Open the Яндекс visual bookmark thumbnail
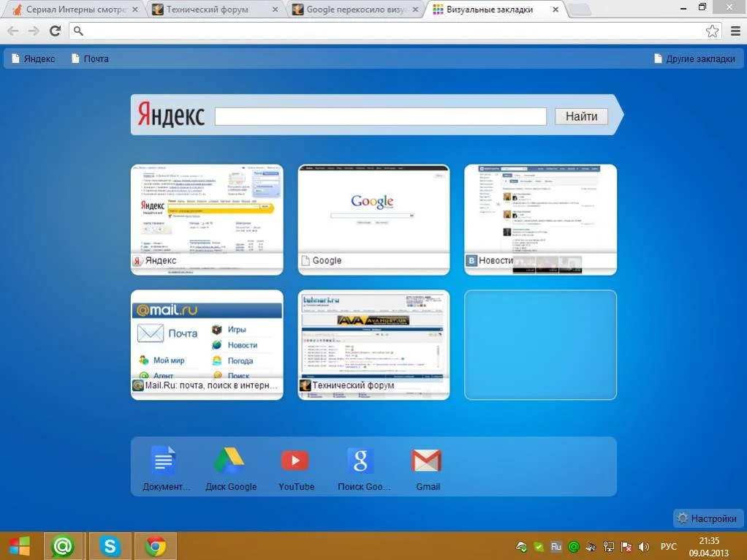 [x=207, y=220]
